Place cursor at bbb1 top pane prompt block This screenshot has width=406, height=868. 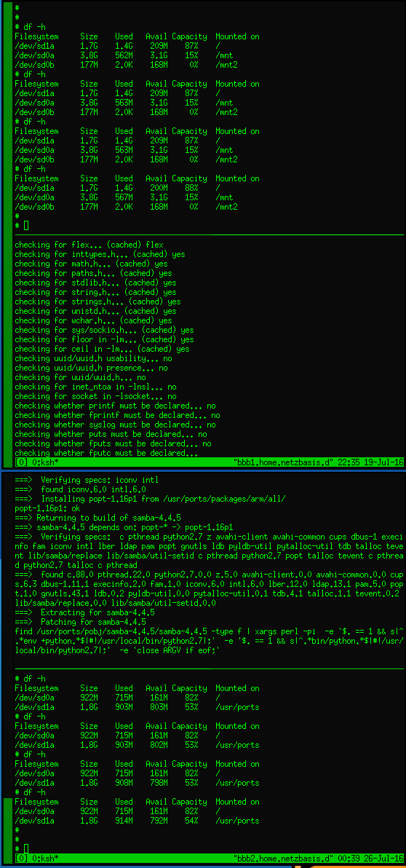tap(26, 225)
